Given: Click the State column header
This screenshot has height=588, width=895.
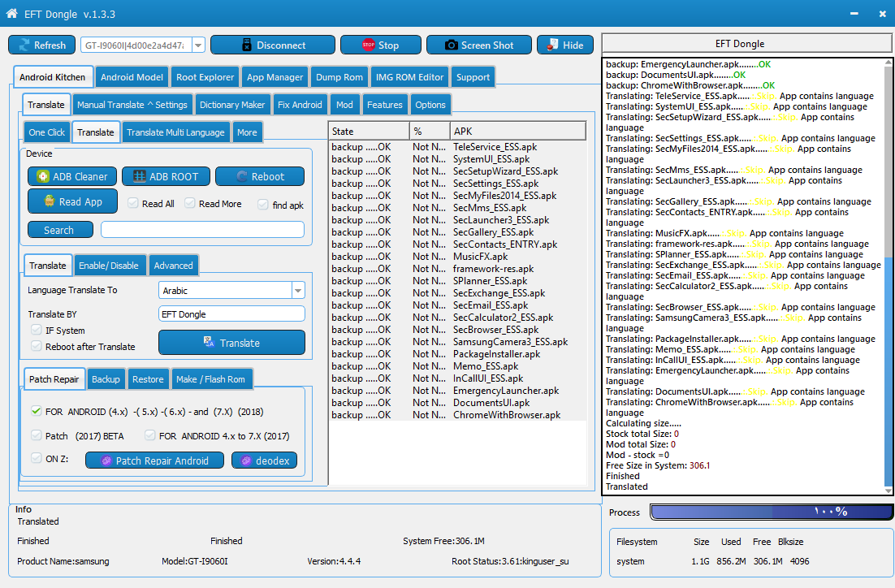Looking at the screenshot, I should click(370, 132).
